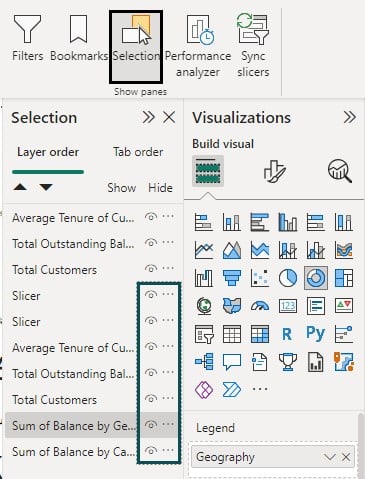Choose the Line chart visual
Screen dimensions: 365x479
(x=204, y=250)
